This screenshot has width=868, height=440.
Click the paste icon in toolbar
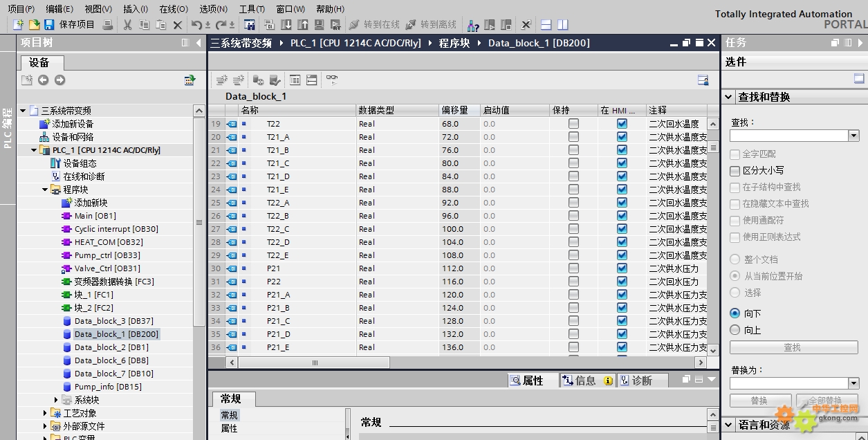(160, 25)
